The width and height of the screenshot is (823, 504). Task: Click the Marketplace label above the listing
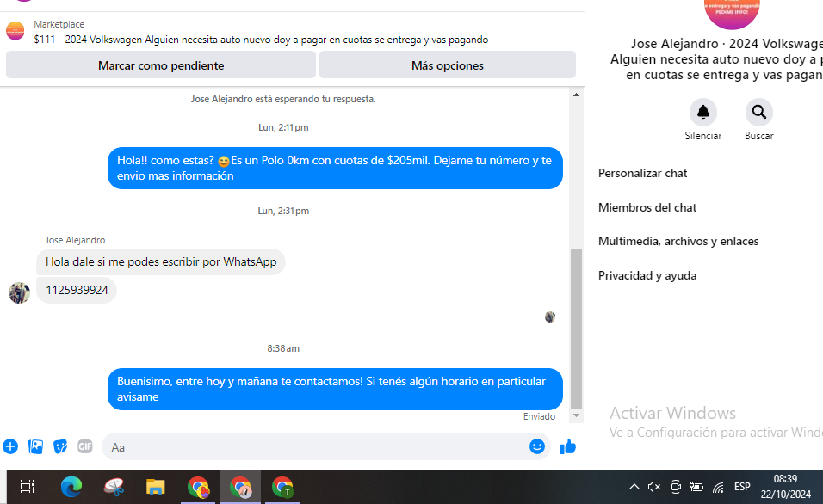(x=59, y=24)
